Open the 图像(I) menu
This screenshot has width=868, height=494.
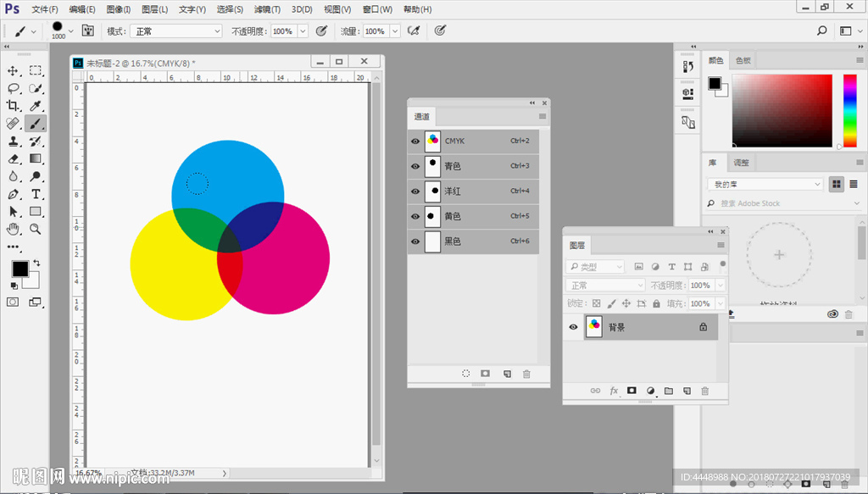pos(119,9)
